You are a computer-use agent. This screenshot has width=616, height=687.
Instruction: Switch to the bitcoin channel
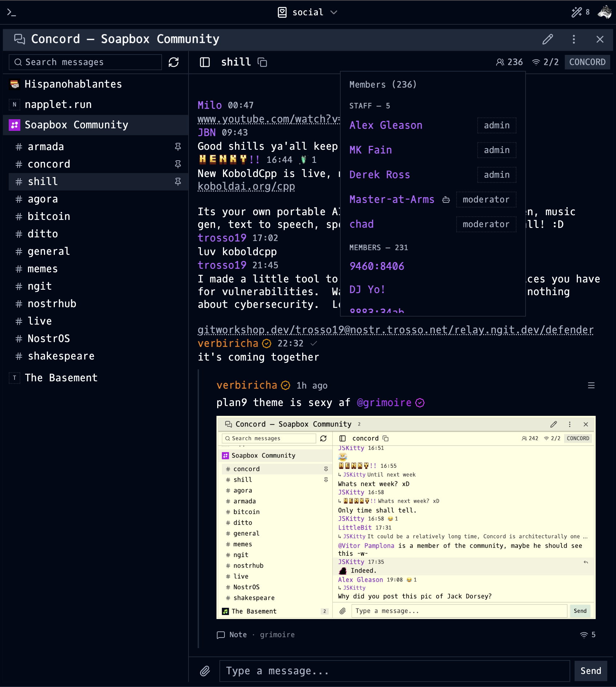[98, 217]
